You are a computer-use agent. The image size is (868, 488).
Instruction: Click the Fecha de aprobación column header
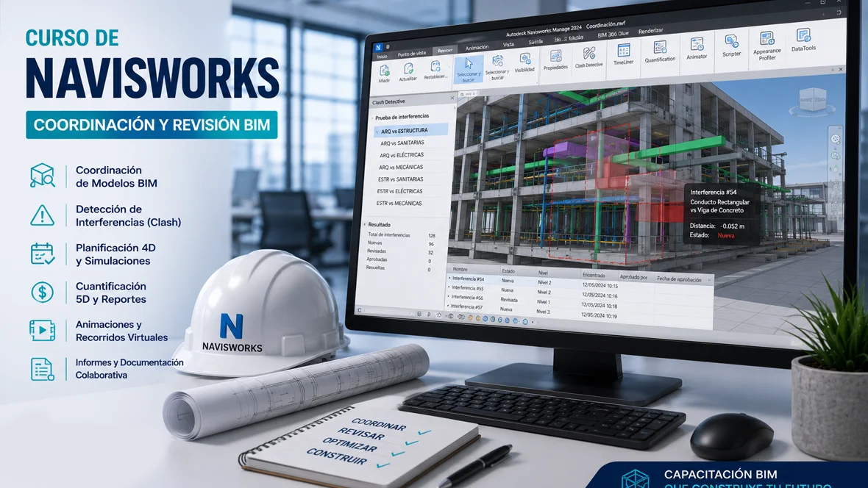679,279
